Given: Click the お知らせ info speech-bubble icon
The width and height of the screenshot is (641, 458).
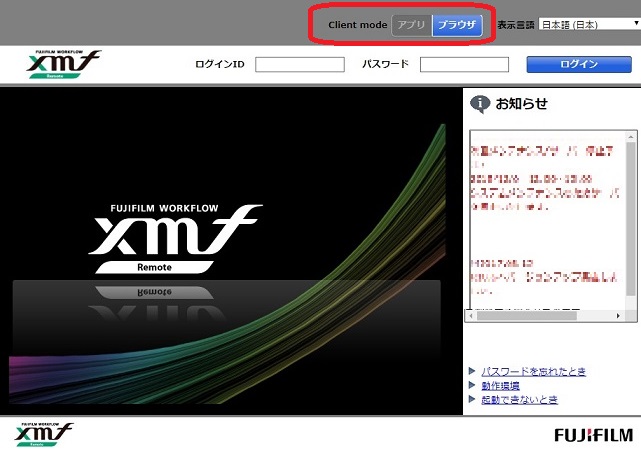Looking at the screenshot, I should point(480,104).
